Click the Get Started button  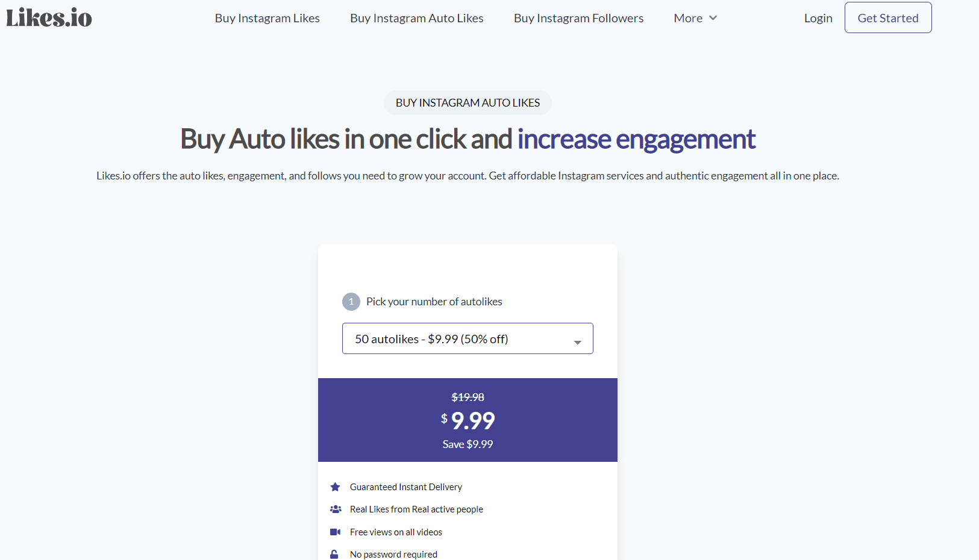[x=887, y=17]
